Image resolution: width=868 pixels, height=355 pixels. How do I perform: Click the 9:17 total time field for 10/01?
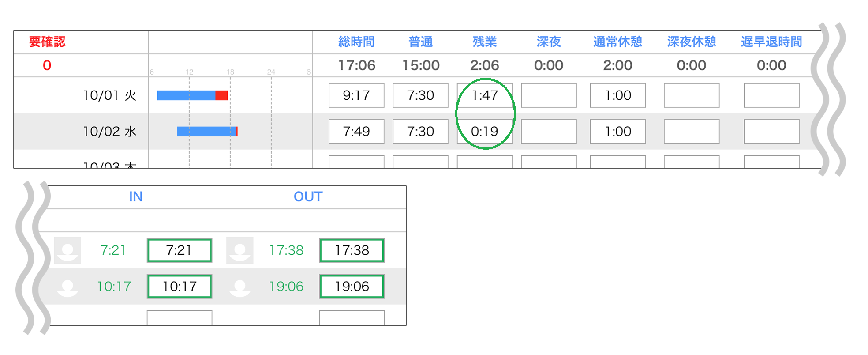356,95
